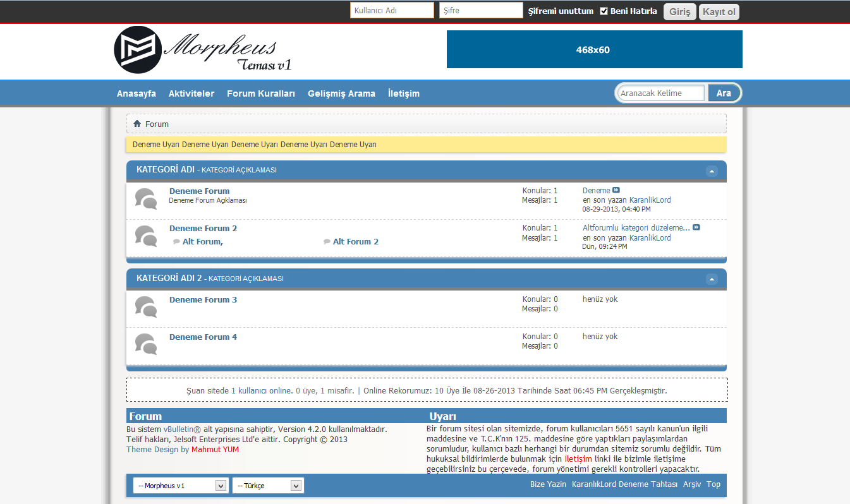The image size is (850, 504).
Task: Open the Şifremi unuttum link
Action: (561, 11)
